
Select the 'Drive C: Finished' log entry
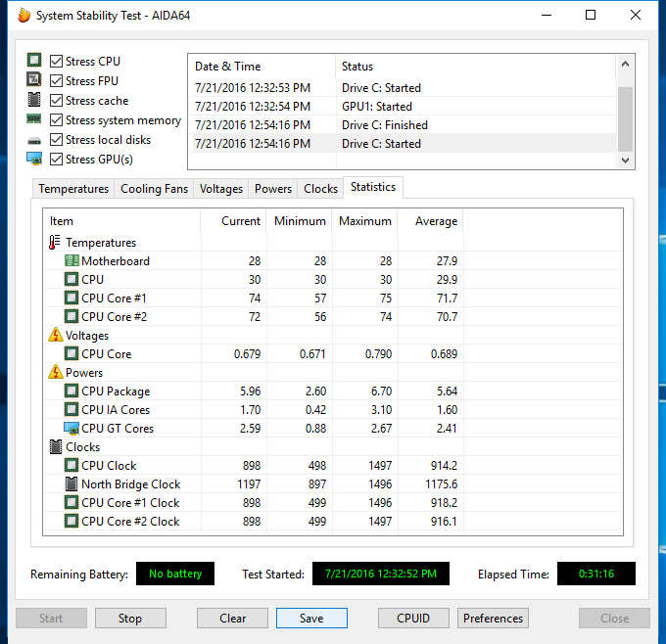point(403,125)
